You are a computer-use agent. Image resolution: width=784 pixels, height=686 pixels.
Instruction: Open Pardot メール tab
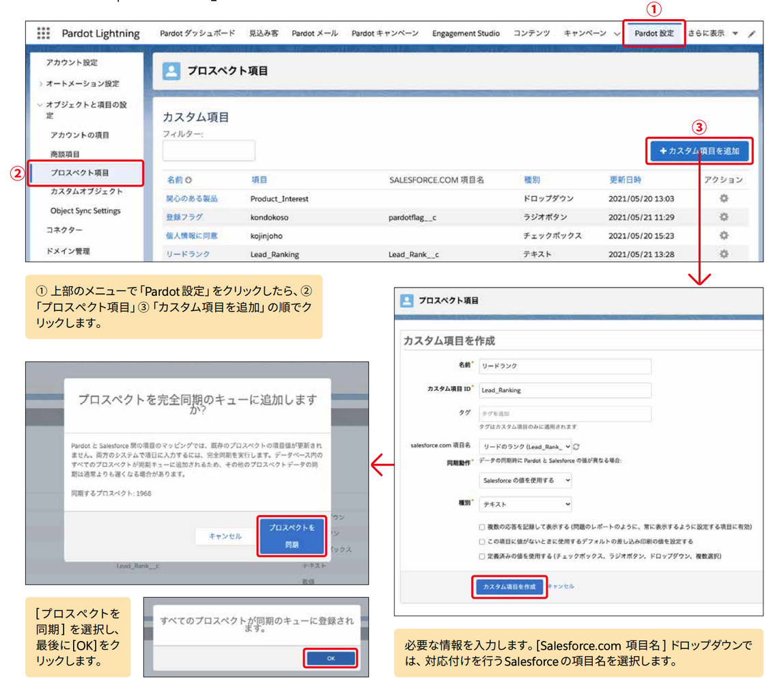(x=315, y=33)
